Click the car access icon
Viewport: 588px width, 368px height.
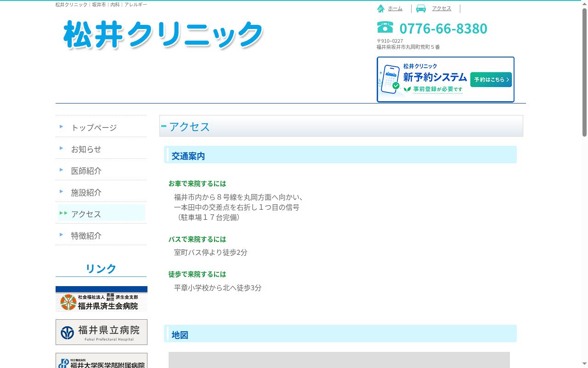pyautogui.click(x=421, y=8)
